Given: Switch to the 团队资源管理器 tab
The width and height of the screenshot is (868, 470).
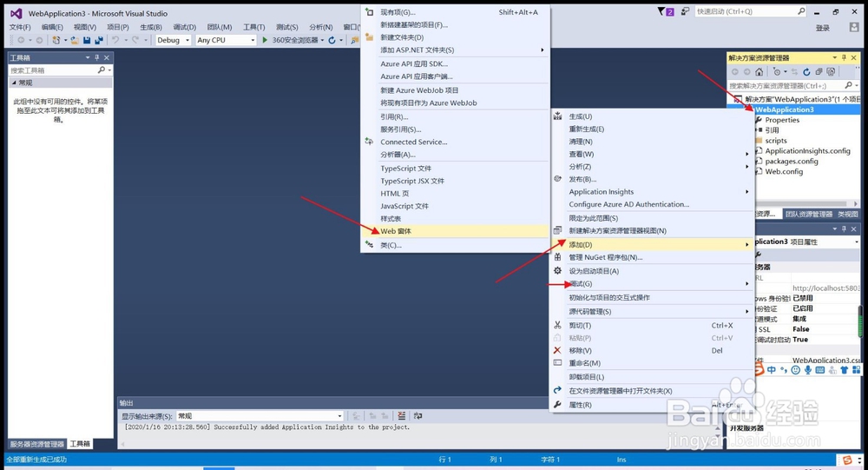Looking at the screenshot, I should (809, 214).
